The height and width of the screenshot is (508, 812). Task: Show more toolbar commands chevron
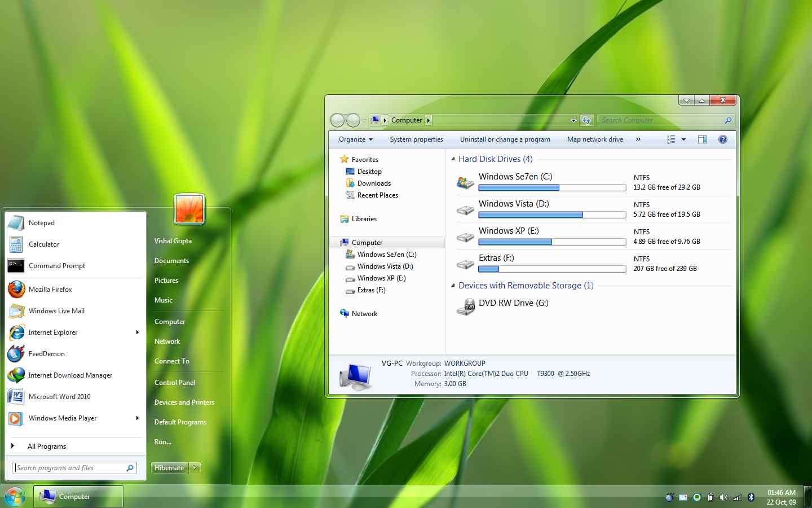click(638, 139)
